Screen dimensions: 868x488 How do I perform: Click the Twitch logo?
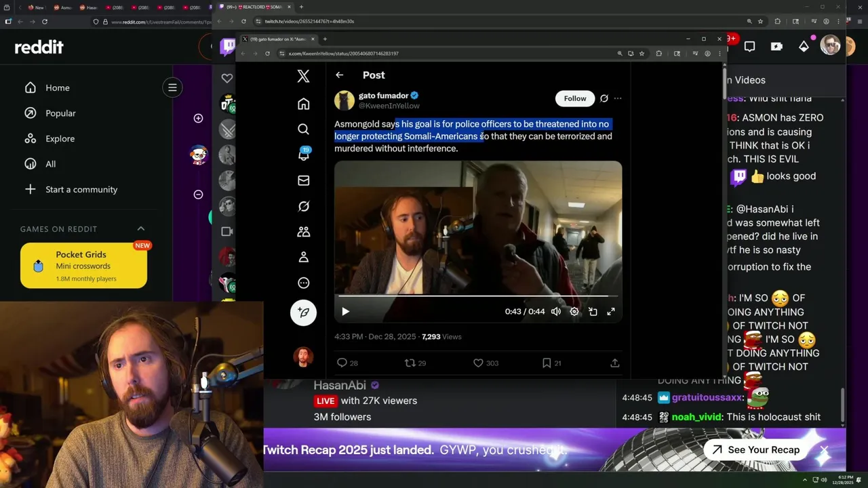pos(227,47)
